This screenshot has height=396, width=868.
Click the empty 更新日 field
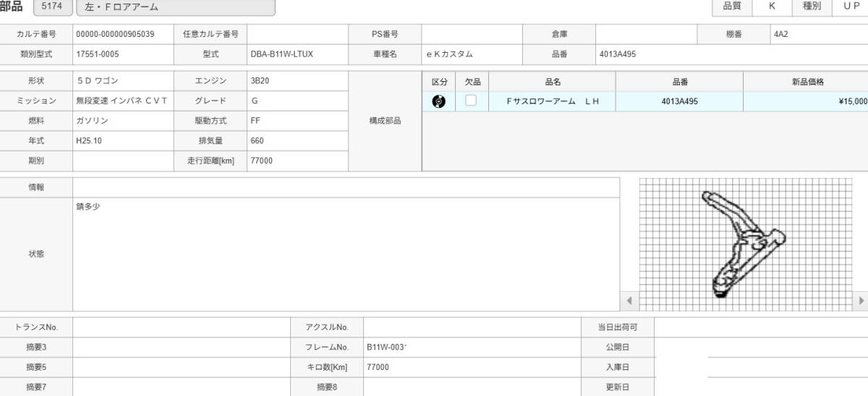click(x=761, y=387)
